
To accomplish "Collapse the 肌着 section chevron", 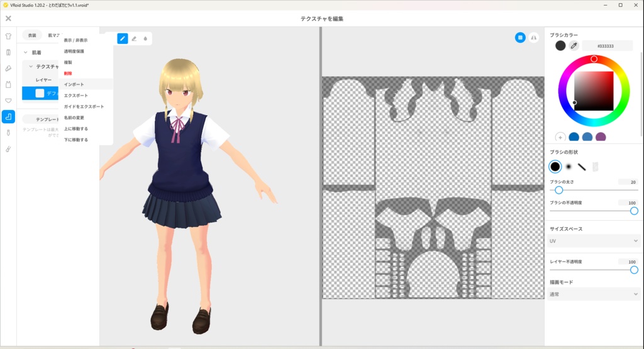I will pos(25,53).
